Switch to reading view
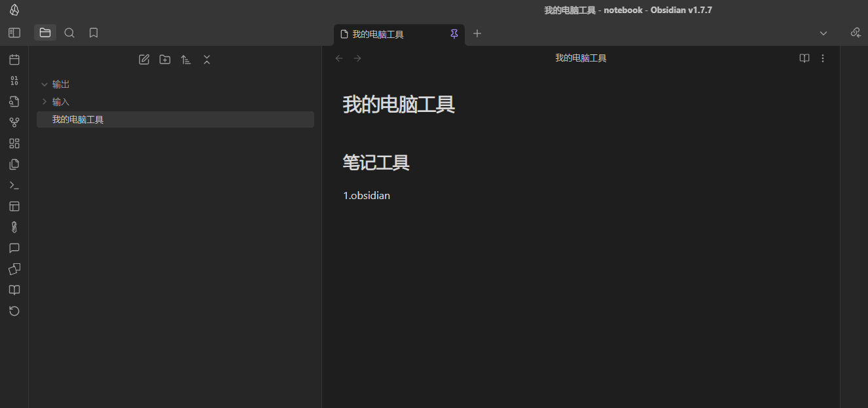This screenshot has width=868, height=408. pyautogui.click(x=805, y=58)
